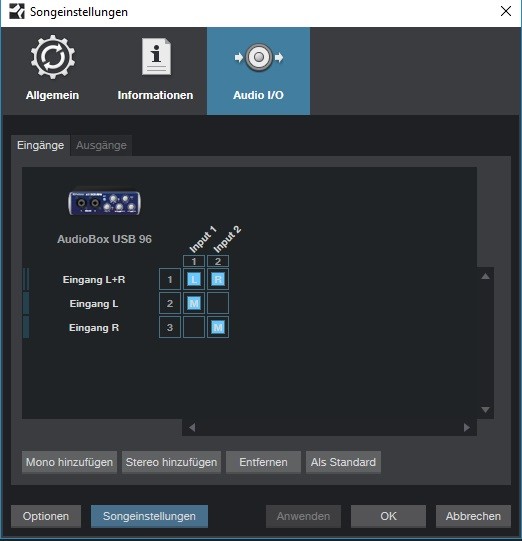
Task: Click the scroll down arrow of routing matrix
Action: 485,410
